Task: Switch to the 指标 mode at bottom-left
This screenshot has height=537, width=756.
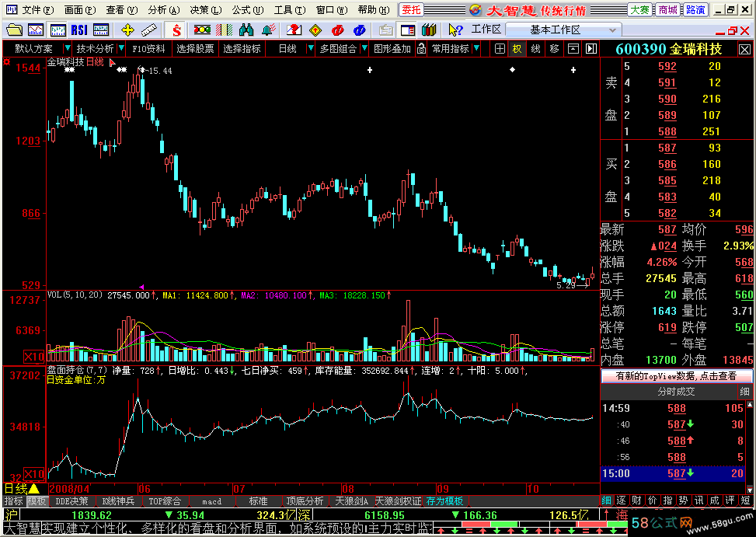Action: pos(13,500)
